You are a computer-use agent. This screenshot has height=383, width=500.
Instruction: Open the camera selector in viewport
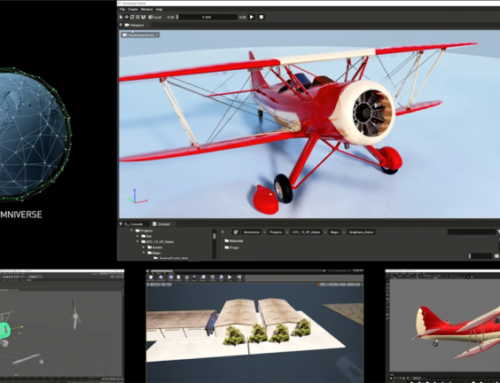point(140,35)
